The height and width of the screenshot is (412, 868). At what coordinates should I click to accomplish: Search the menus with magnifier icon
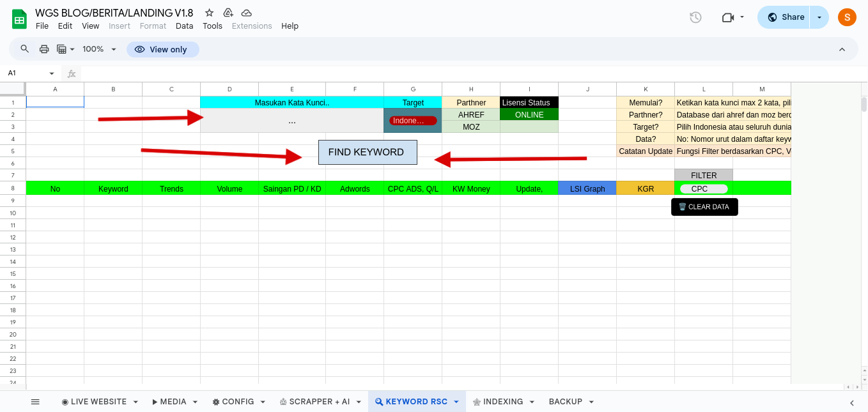(25, 49)
